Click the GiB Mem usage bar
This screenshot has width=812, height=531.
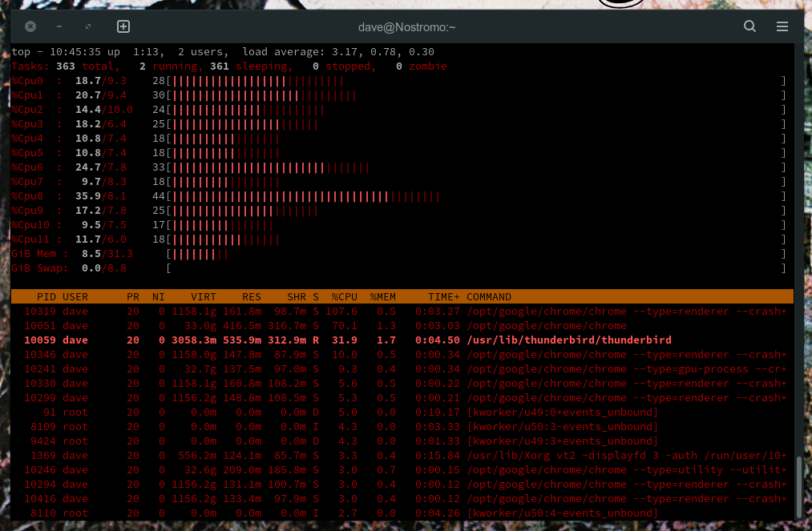click(x=200, y=254)
